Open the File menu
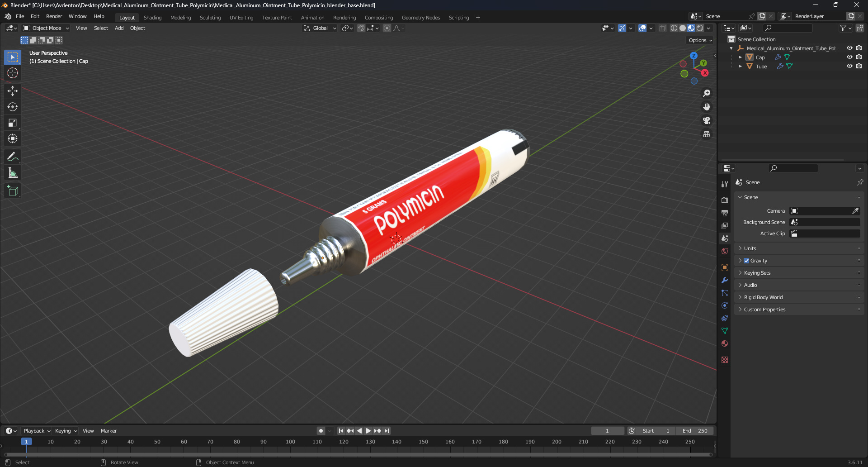 20,16
